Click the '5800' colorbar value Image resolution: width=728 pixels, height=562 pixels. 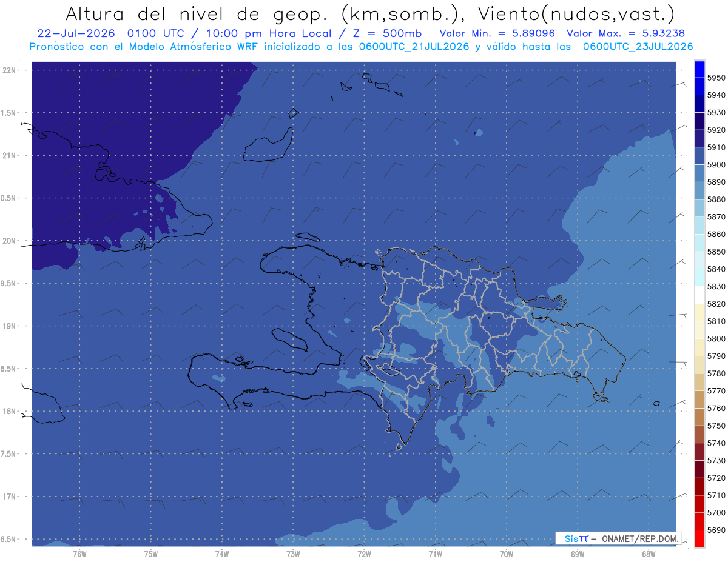tap(716, 338)
